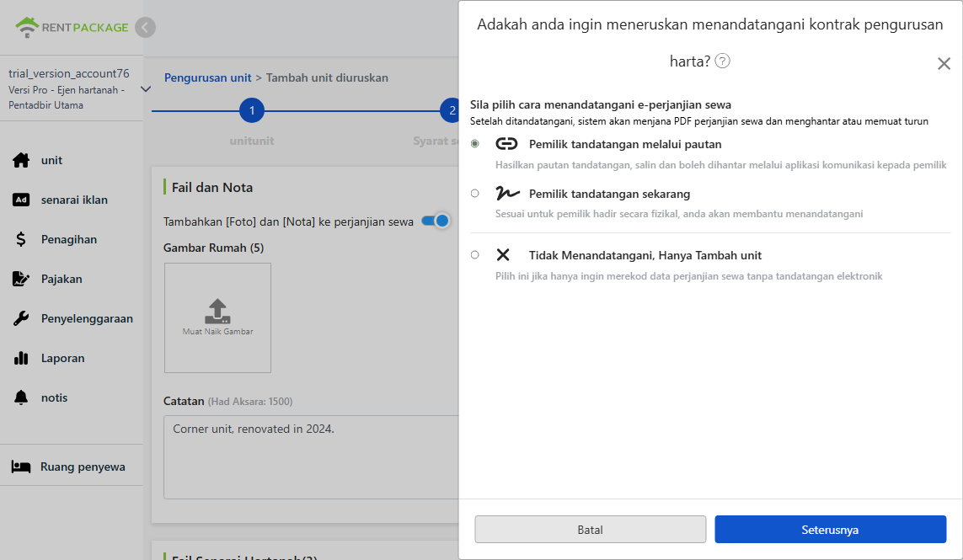This screenshot has height=560, width=963.
Task: Click the Batal button
Action: pos(591,530)
